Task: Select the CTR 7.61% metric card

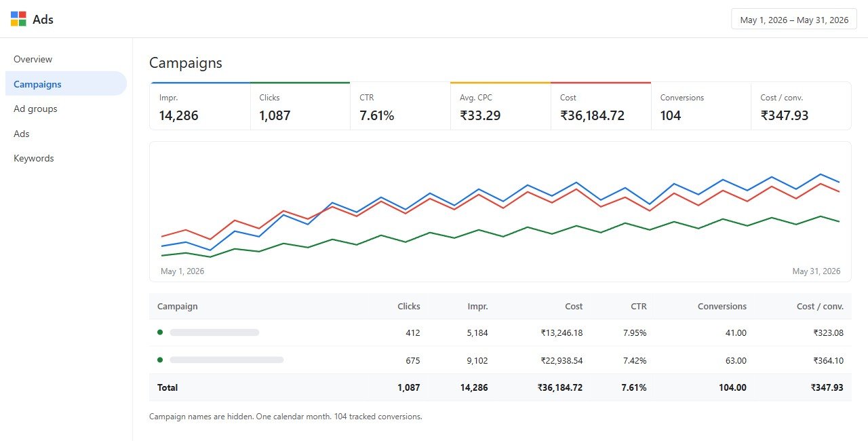Action: point(400,106)
